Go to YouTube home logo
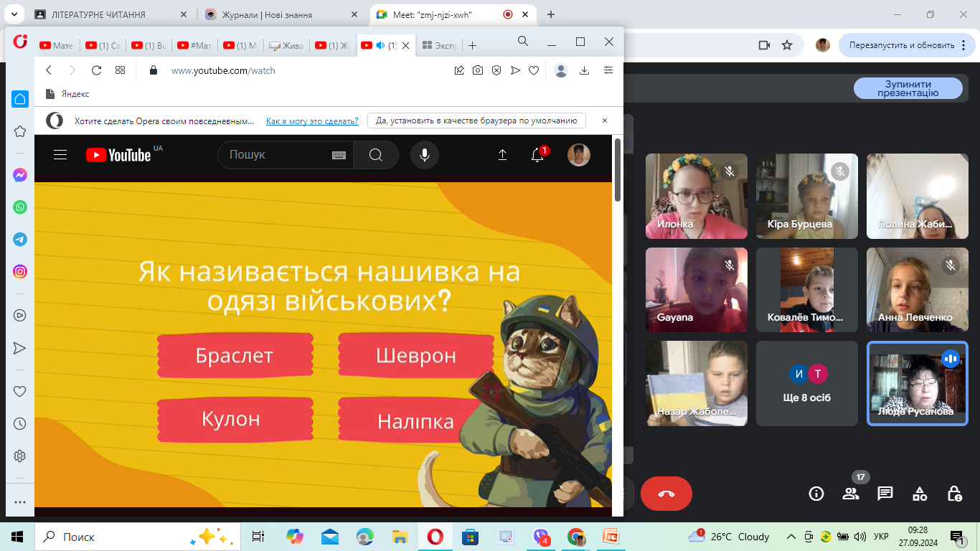Screen dimensions: 980x551 coord(119,155)
